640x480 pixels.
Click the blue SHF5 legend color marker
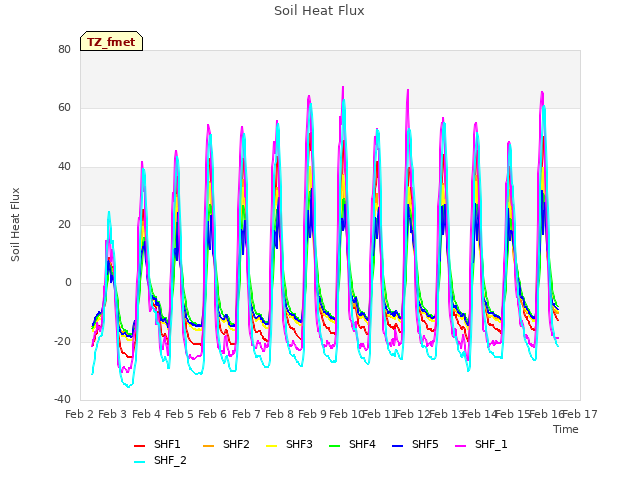click(x=398, y=446)
